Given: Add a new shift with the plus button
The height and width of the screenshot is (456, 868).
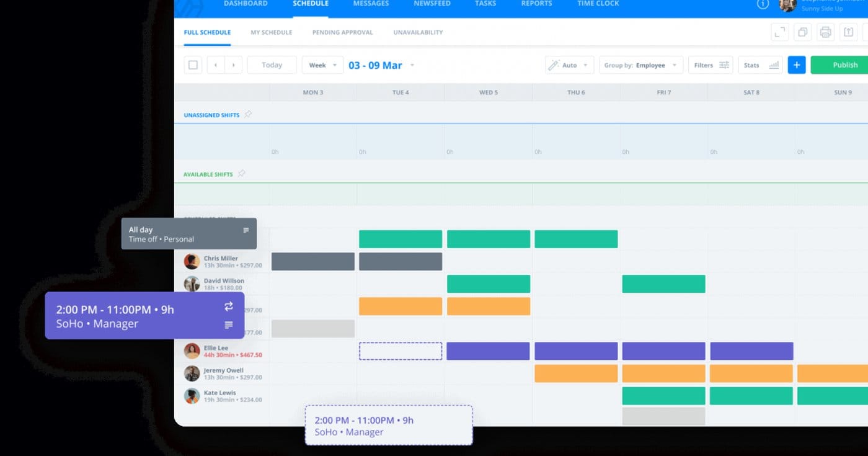Looking at the screenshot, I should pos(797,65).
